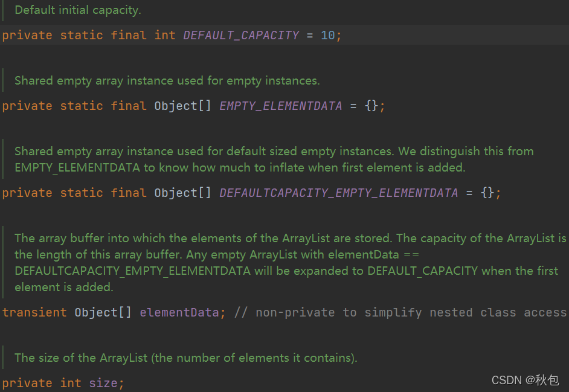The image size is (569, 392).
Task: Select the number 10 literal
Action: (327, 35)
